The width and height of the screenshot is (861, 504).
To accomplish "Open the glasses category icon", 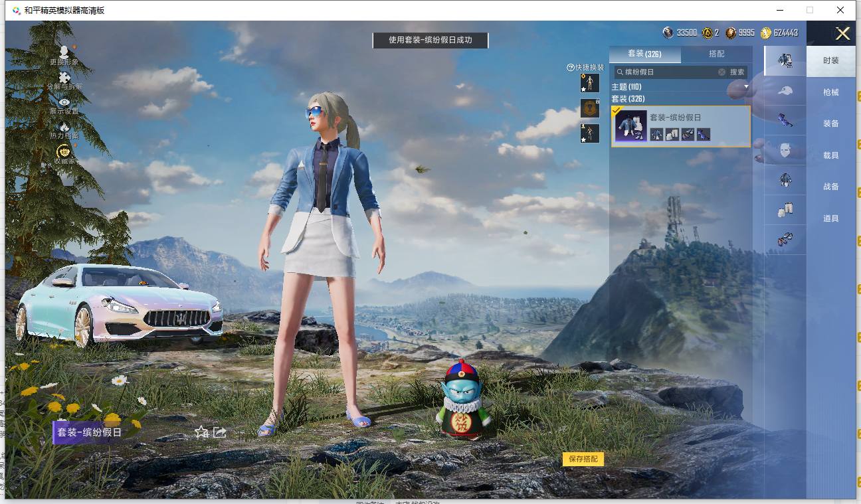I will (785, 120).
